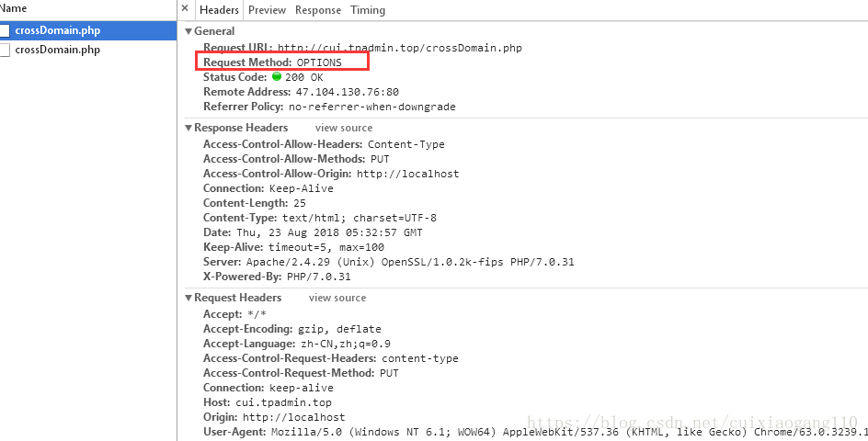Click the Request Method OPTIONS row
868x441 pixels.
(x=282, y=62)
